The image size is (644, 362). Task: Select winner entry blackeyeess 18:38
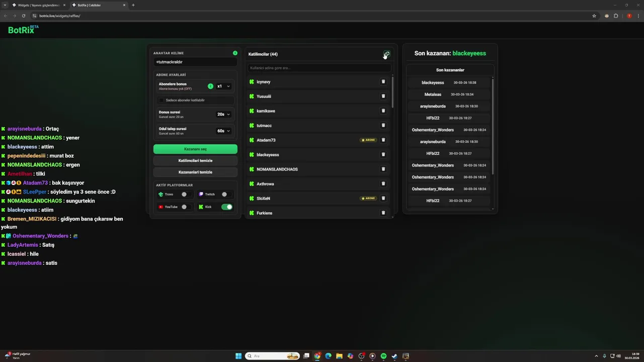tap(450, 82)
